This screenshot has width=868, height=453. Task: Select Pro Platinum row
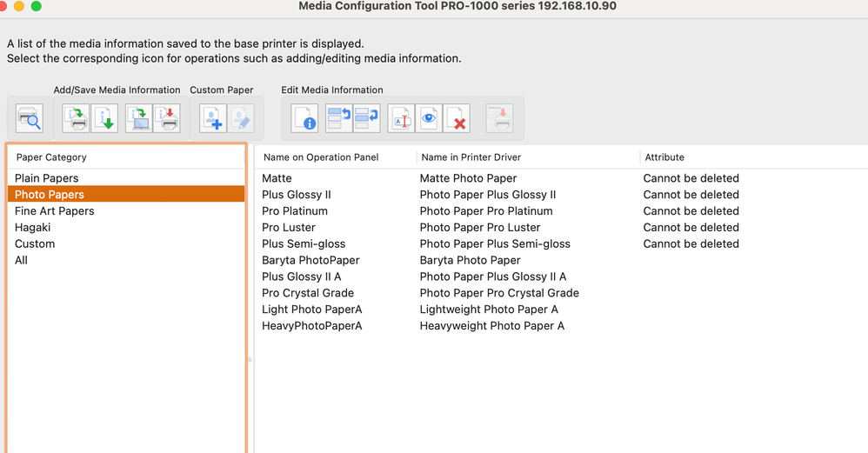point(561,210)
